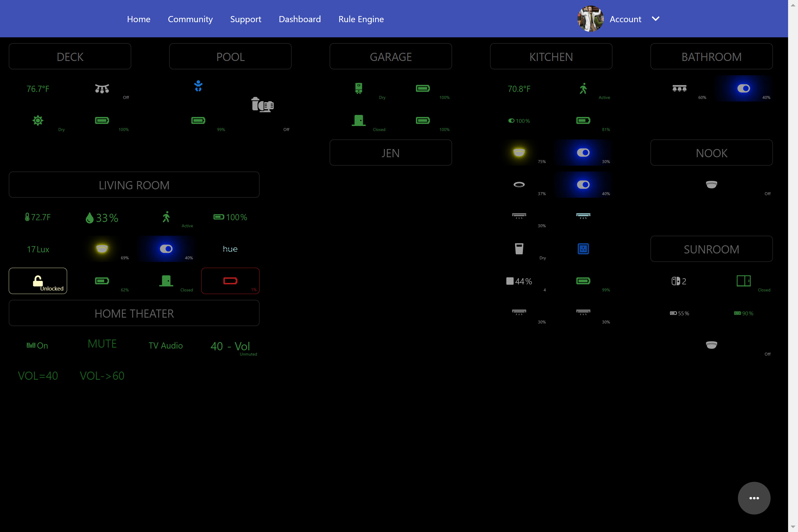Toggle the blue dimmer switch at 40% in Living Room
The image size is (798, 532).
click(166, 249)
